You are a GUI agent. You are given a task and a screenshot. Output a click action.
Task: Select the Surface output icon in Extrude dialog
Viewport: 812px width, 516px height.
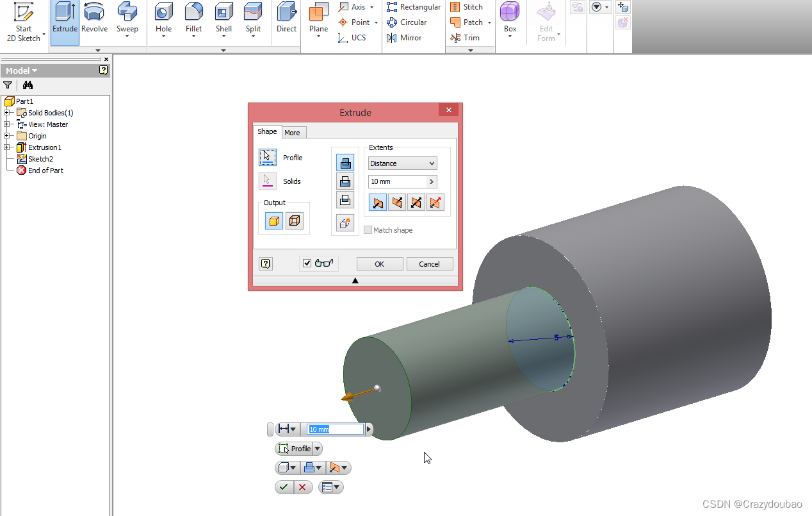[295, 221]
